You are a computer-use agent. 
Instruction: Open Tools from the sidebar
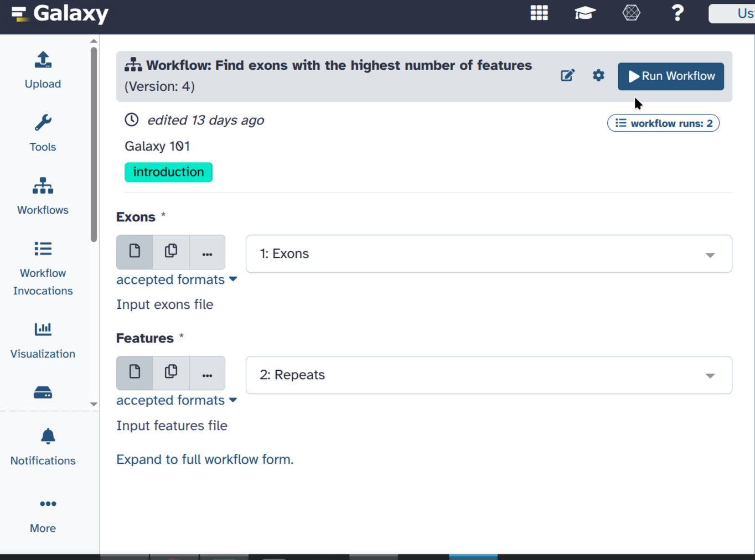pyautogui.click(x=43, y=133)
